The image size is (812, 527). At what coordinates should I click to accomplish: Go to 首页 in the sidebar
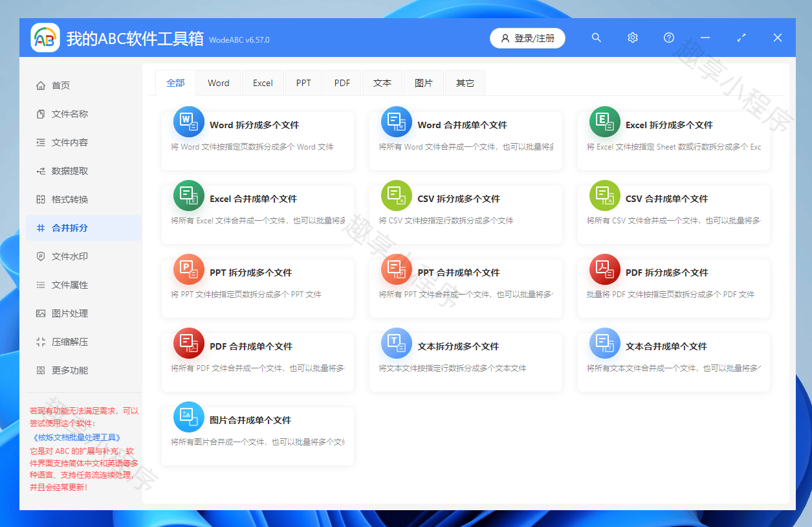pos(61,85)
